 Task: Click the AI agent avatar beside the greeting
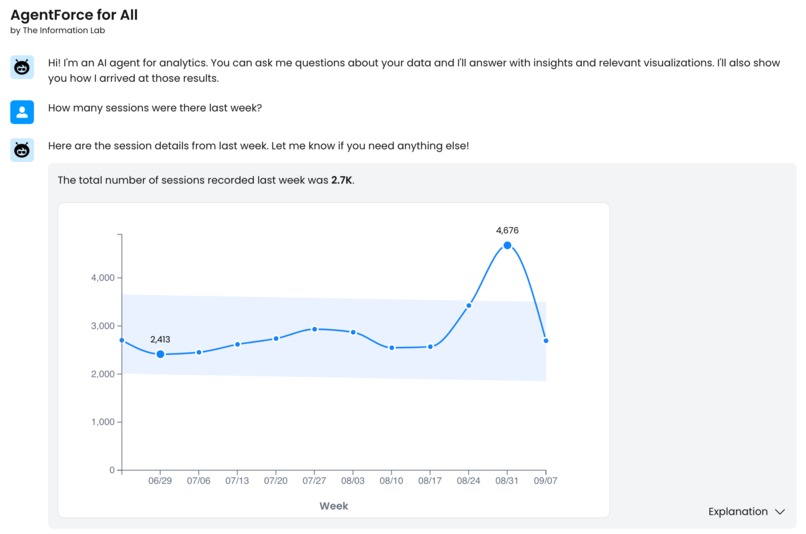point(22,67)
